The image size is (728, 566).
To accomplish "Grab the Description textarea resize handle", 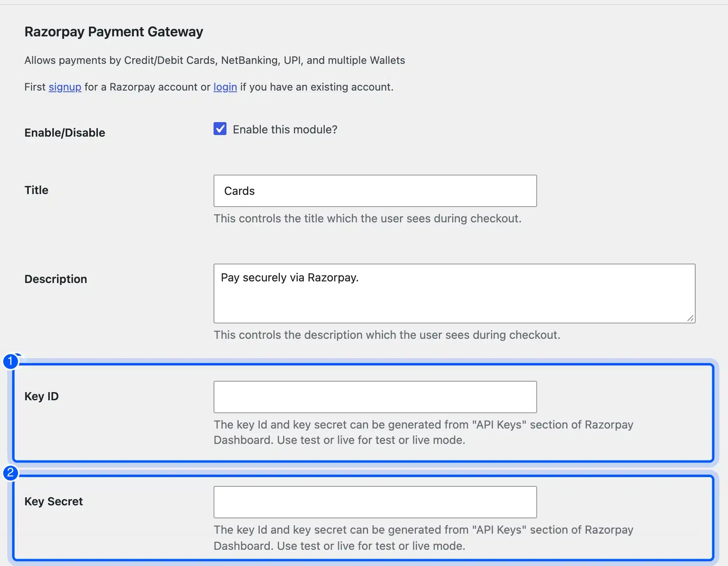I will 691,319.
